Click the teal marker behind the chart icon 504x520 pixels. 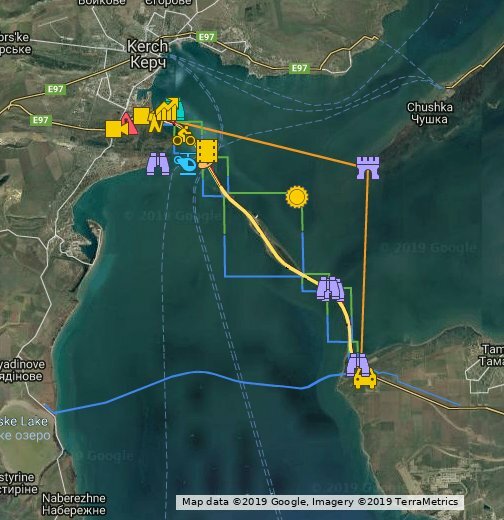(180, 110)
